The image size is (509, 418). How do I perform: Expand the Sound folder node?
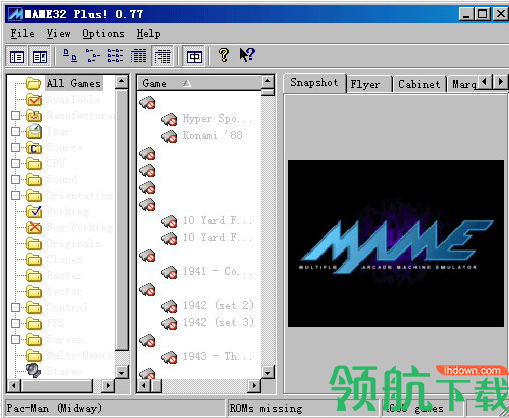coord(15,179)
